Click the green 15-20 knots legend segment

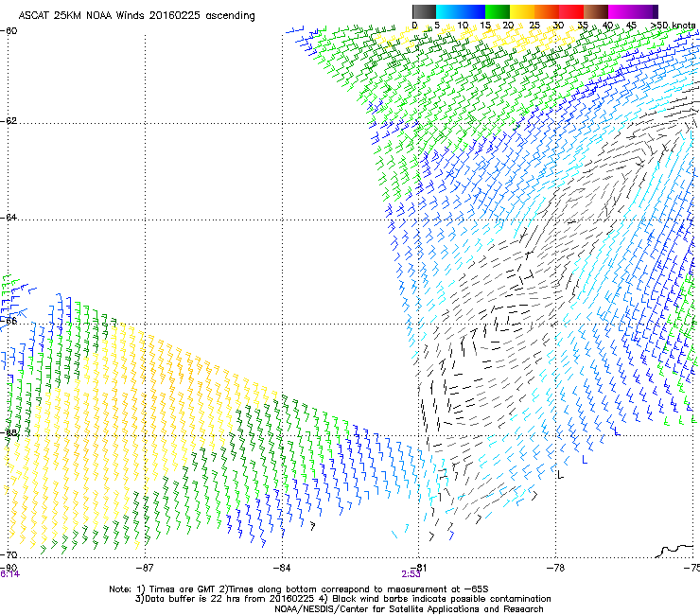point(498,11)
